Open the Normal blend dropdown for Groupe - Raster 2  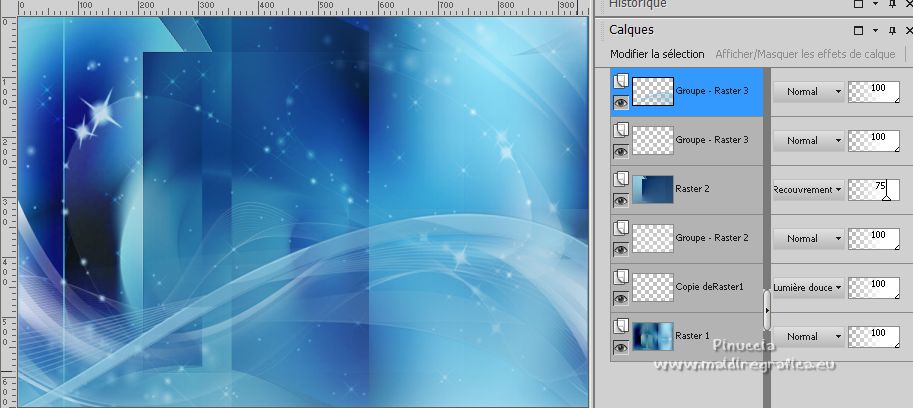coord(808,239)
